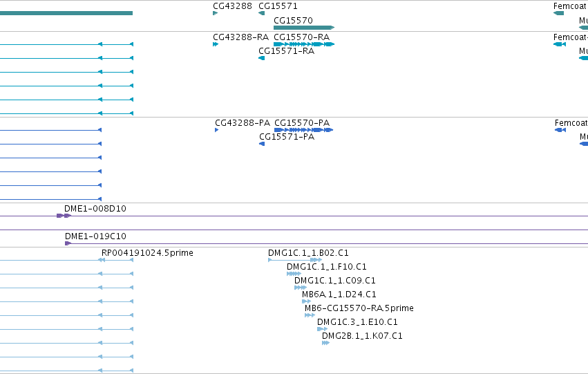
Task: Click the DMG1C.1_1.F10.C1 EST label
Action: (x=327, y=267)
